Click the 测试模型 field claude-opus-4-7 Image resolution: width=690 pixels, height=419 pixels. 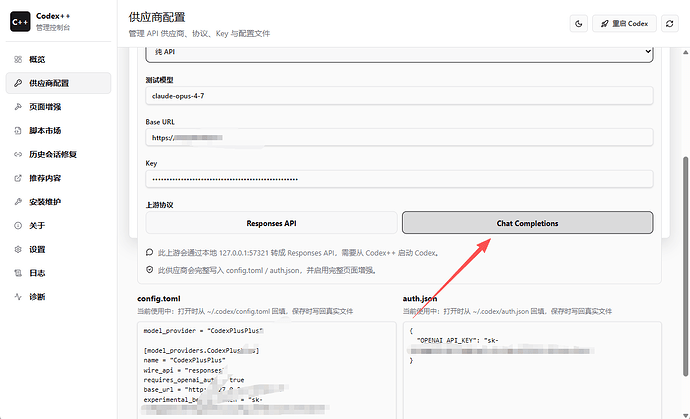399,96
